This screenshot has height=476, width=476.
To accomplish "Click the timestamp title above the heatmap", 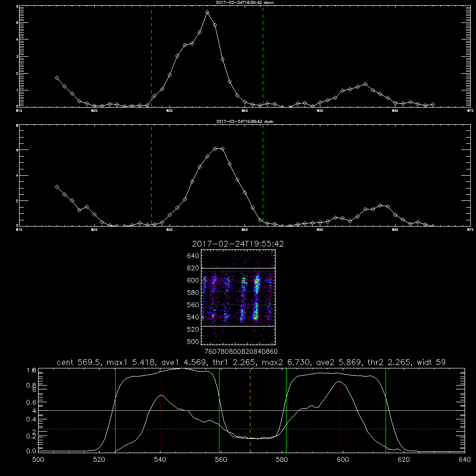I will 238,244.
